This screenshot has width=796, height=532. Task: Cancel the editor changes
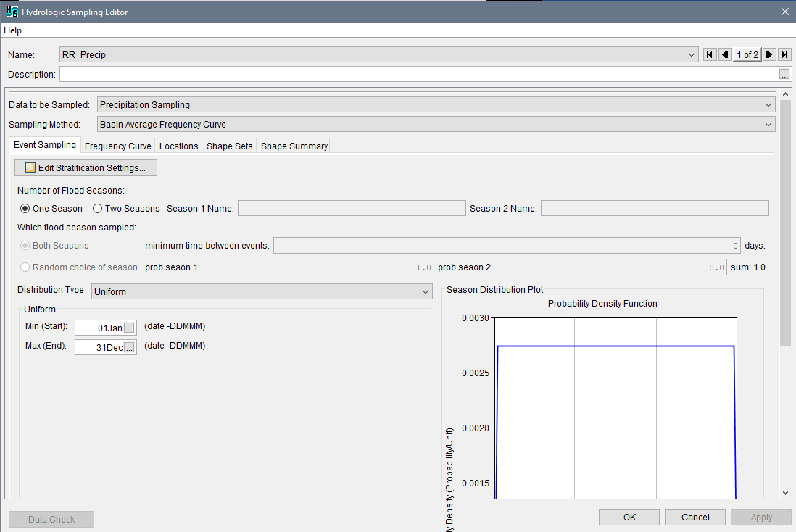coord(695,517)
